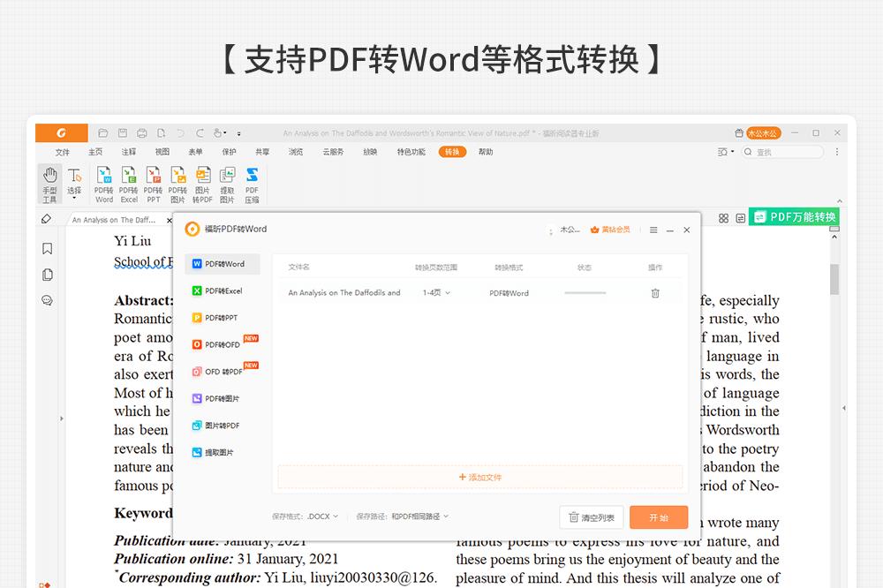The width and height of the screenshot is (883, 588).
Task: Switch to the 保护 ribbon tab
Action: 230,152
